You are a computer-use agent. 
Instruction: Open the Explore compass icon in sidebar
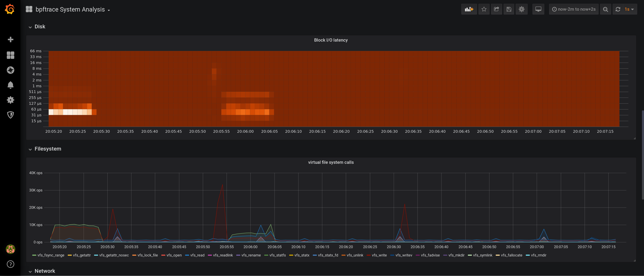point(10,70)
